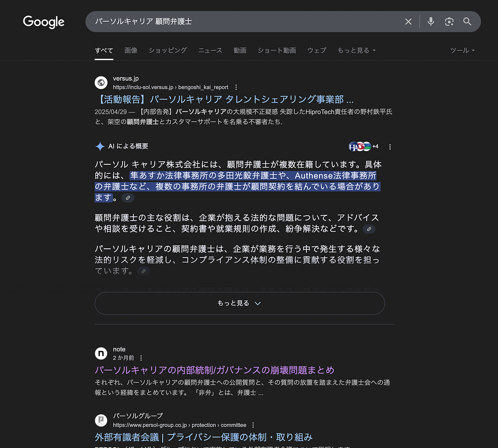Screen dimensions: 498x448
Task: Switch to the 画像 tab
Action: pos(131,51)
